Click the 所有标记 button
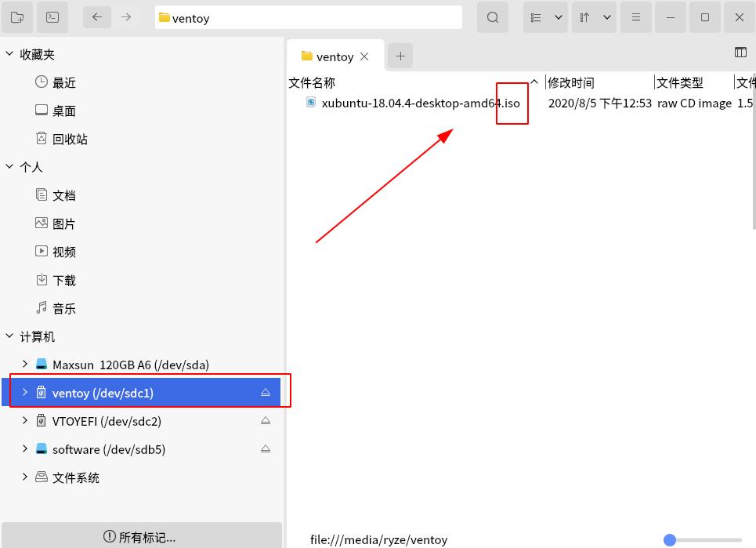The height and width of the screenshot is (548, 756). click(x=142, y=537)
